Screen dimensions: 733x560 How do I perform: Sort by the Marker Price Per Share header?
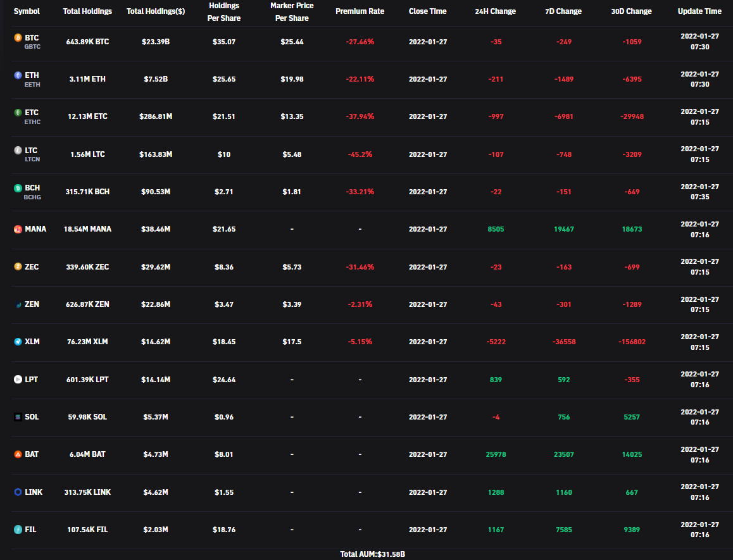[x=292, y=11]
